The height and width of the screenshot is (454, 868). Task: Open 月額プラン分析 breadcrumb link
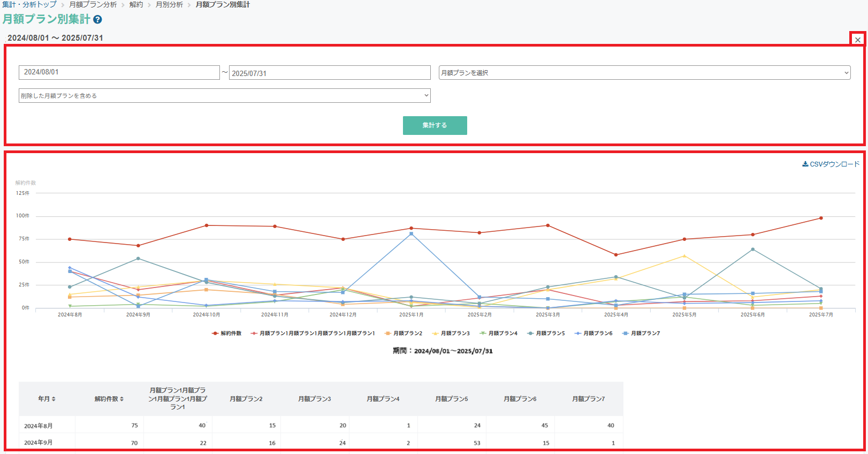(x=93, y=4)
